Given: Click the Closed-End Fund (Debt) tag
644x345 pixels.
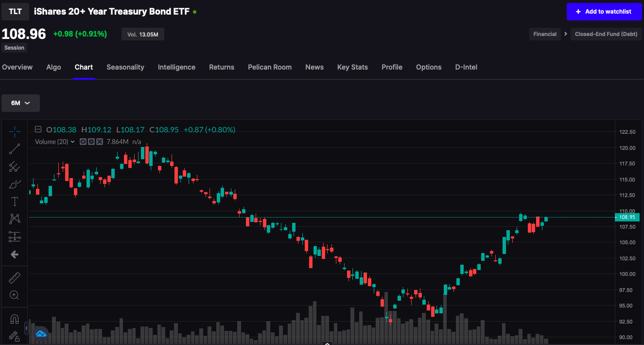Looking at the screenshot, I should (606, 34).
